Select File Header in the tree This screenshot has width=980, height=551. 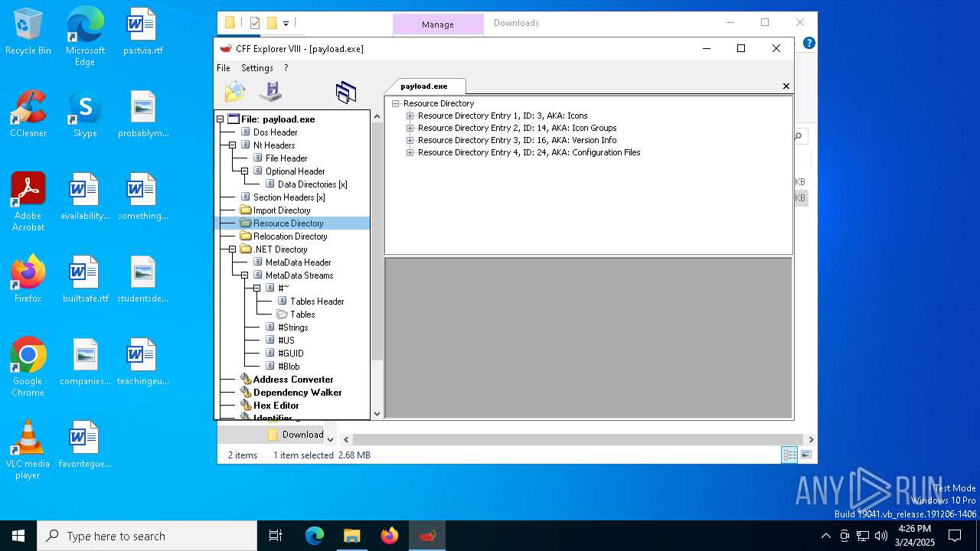coord(286,158)
